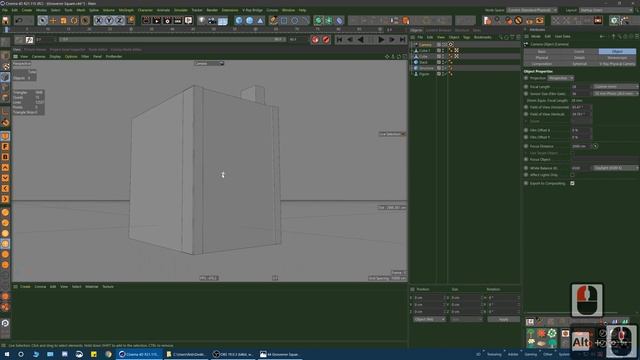Open the V-Ray Bridge menu

(252, 10)
